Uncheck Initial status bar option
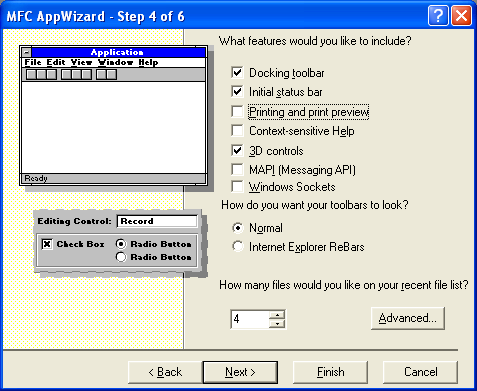Screen dimensions: 477x391 pos(237,92)
